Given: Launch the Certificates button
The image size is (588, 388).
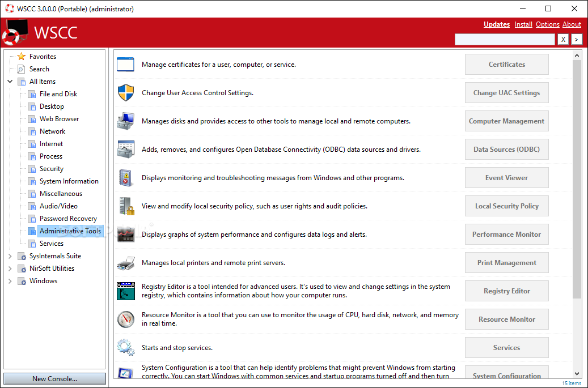Looking at the screenshot, I should click(x=506, y=65).
